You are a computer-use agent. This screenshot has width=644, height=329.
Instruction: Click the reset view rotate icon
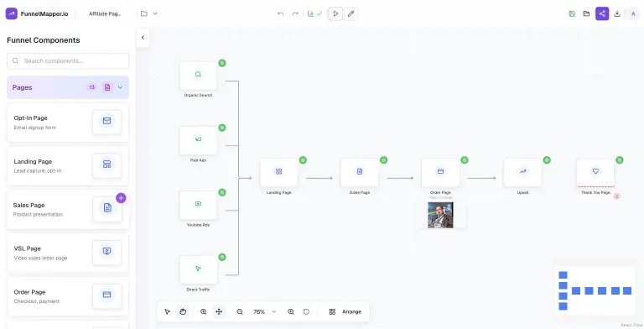coord(306,311)
